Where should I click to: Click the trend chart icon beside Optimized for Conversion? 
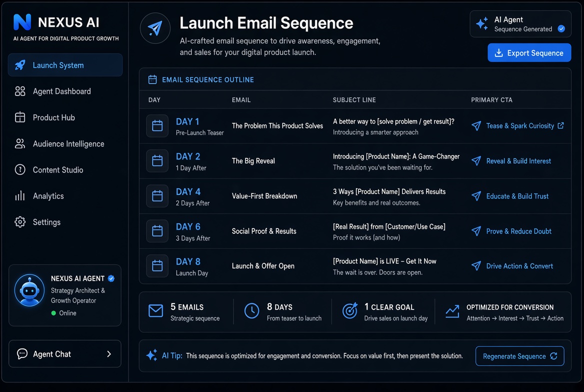pyautogui.click(x=452, y=311)
